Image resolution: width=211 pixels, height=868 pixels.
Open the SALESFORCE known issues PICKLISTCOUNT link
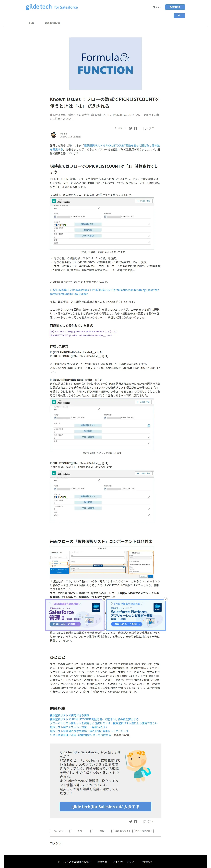pos(104,292)
